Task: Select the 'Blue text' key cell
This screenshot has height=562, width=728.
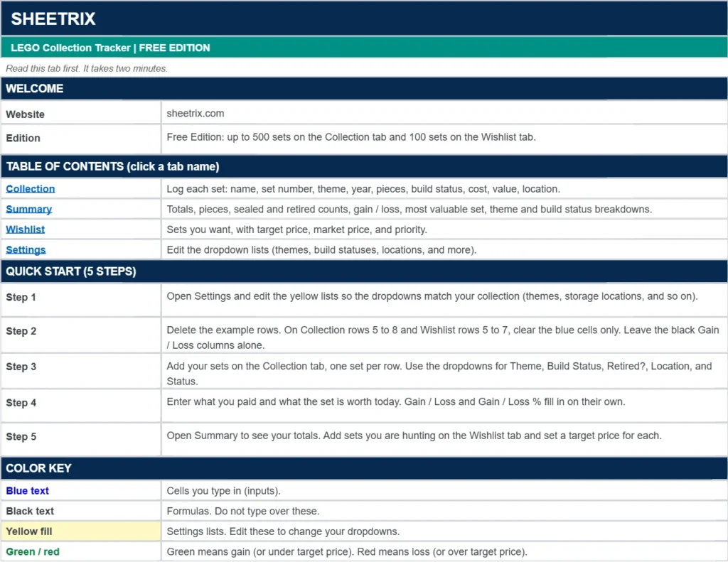Action: [81, 490]
